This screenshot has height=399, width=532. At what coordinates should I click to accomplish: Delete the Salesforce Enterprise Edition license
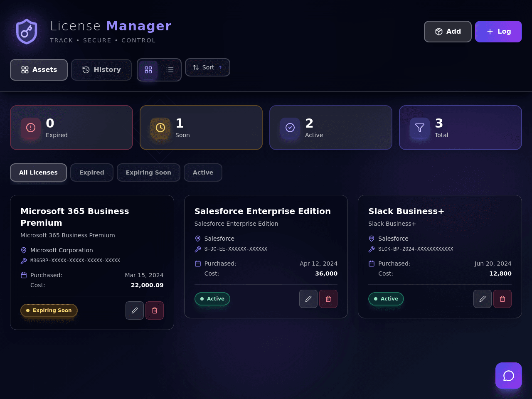pos(328,299)
